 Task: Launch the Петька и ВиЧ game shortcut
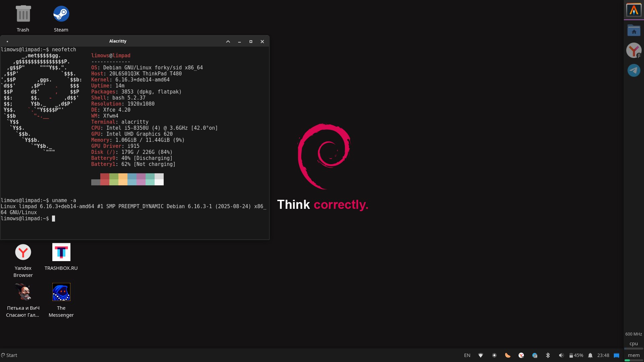click(23, 300)
